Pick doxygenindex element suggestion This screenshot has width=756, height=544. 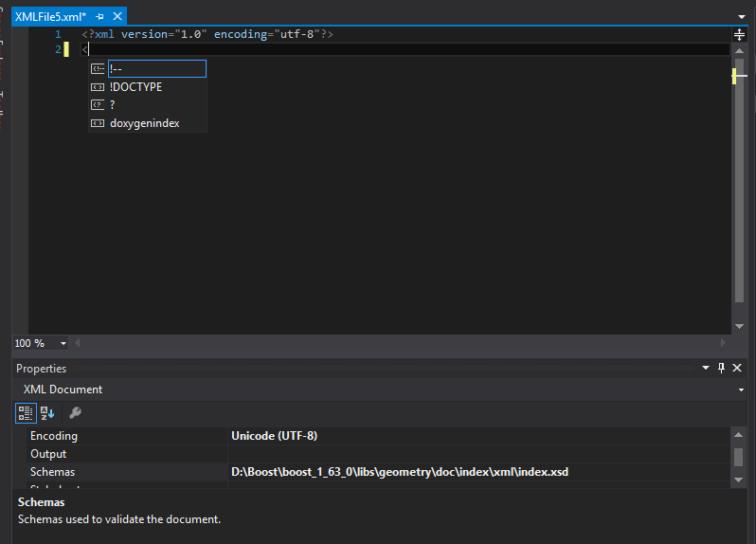click(144, 123)
